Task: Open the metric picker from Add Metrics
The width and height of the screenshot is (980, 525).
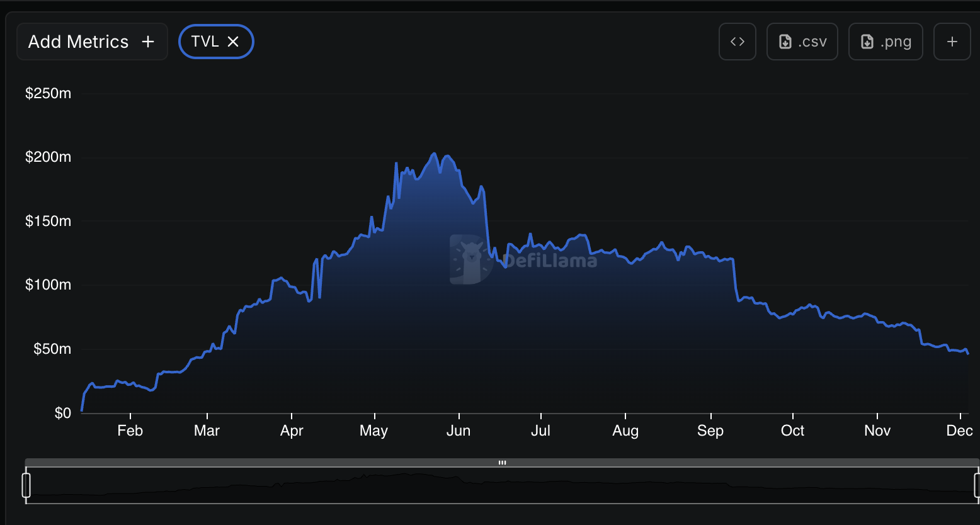Action: (92, 41)
